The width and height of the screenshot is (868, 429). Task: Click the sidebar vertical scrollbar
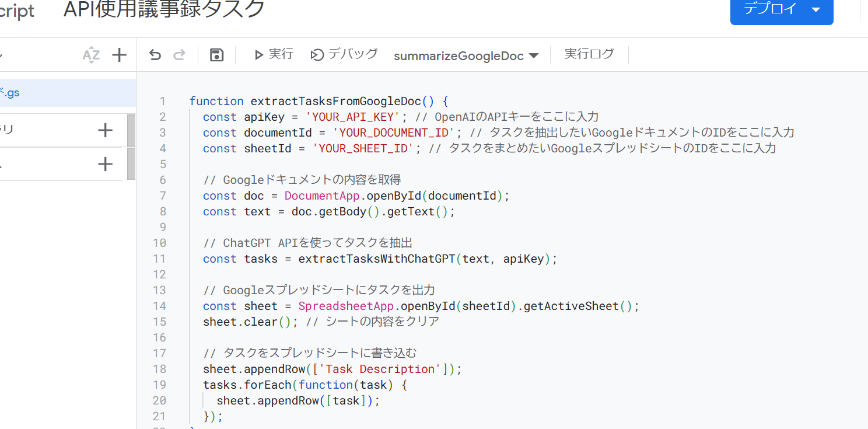tap(131, 147)
